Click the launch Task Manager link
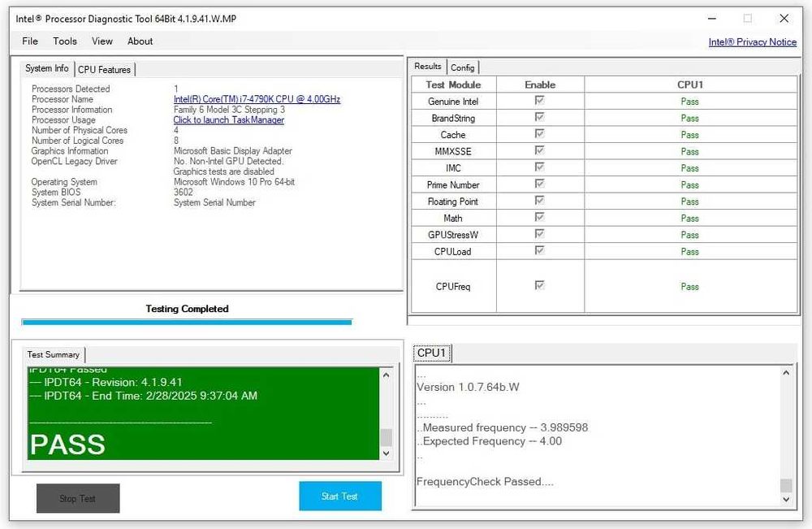This screenshot has width=812, height=529. (x=229, y=119)
